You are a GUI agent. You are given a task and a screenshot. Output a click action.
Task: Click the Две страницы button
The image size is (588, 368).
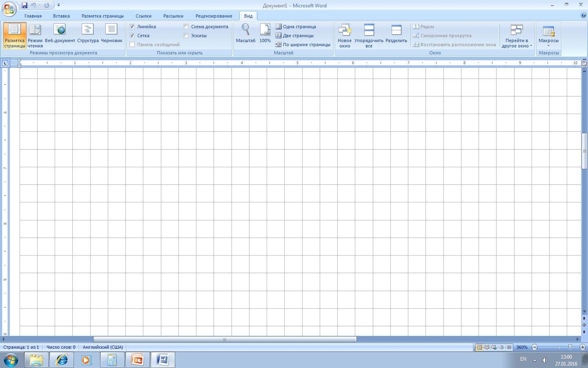click(x=294, y=36)
